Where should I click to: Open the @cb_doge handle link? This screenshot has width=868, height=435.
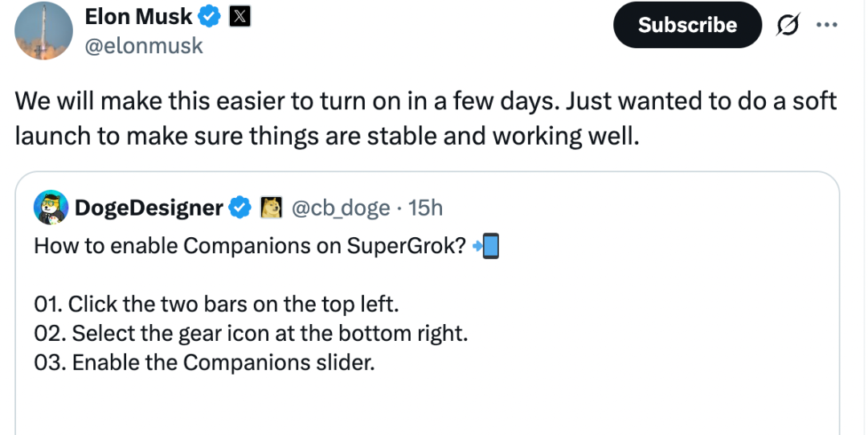pos(341,207)
